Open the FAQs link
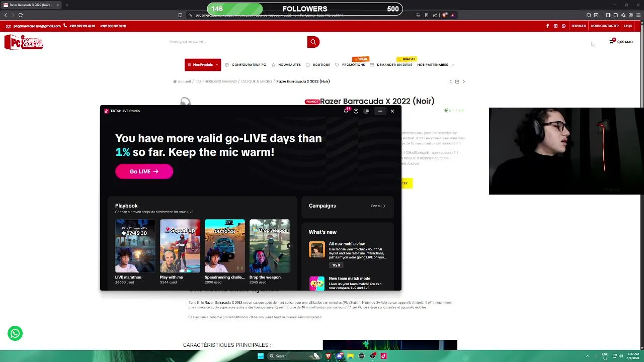 click(628, 26)
